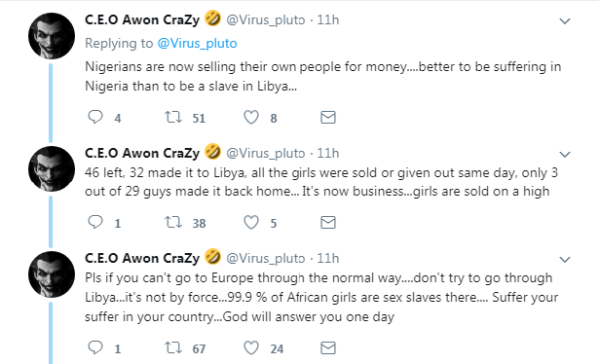
Task: Reply to the Europe warning tweet
Action: coord(95,348)
